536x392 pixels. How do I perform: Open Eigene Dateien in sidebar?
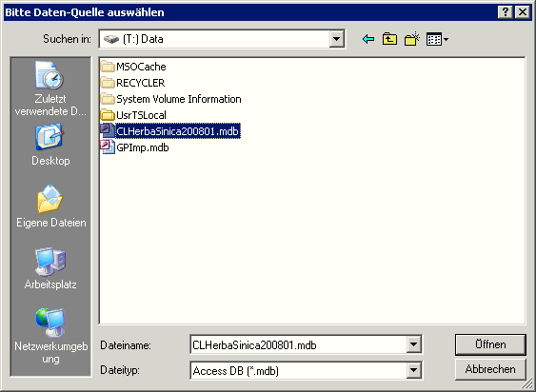(50, 206)
